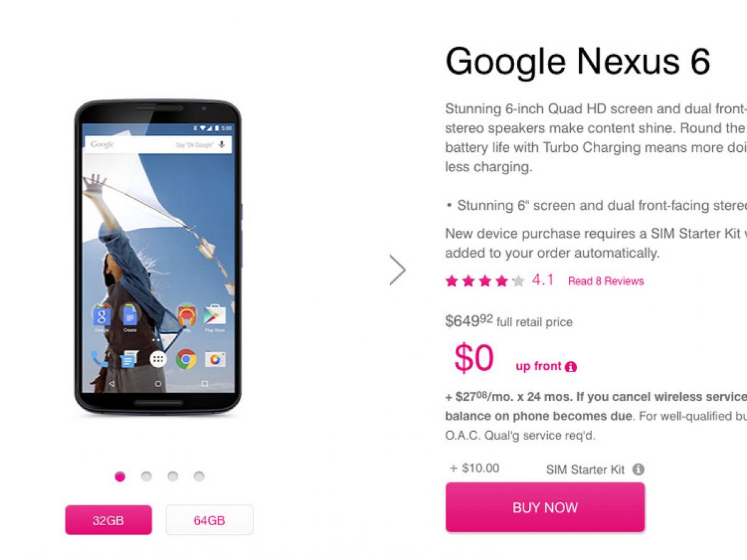Image resolution: width=747 pixels, height=560 pixels.
Task: Select the second image carousel dot
Action: tap(146, 477)
